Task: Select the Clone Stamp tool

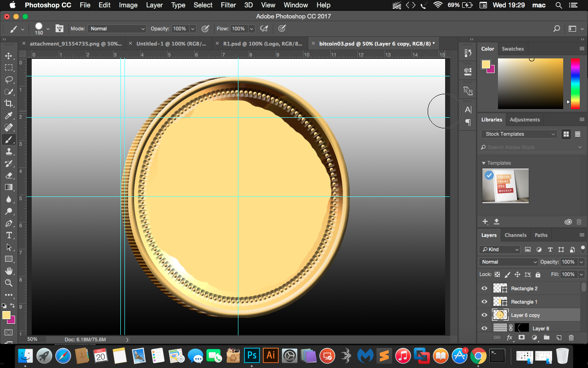Action: (x=8, y=151)
